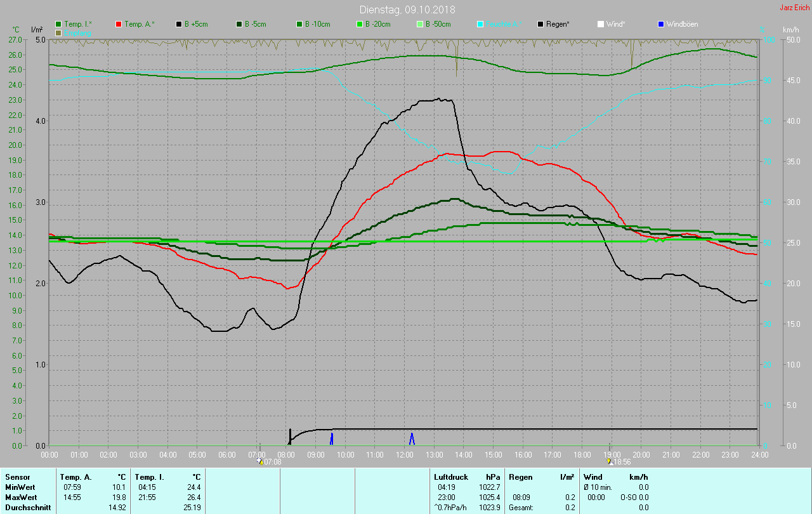Select the B -10cm legend color square

299,24
